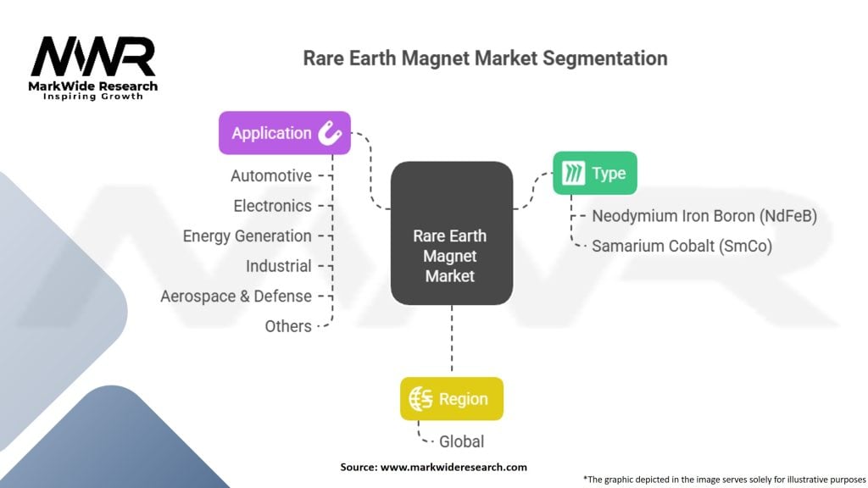Click the magnet icon in Application box

tap(328, 133)
